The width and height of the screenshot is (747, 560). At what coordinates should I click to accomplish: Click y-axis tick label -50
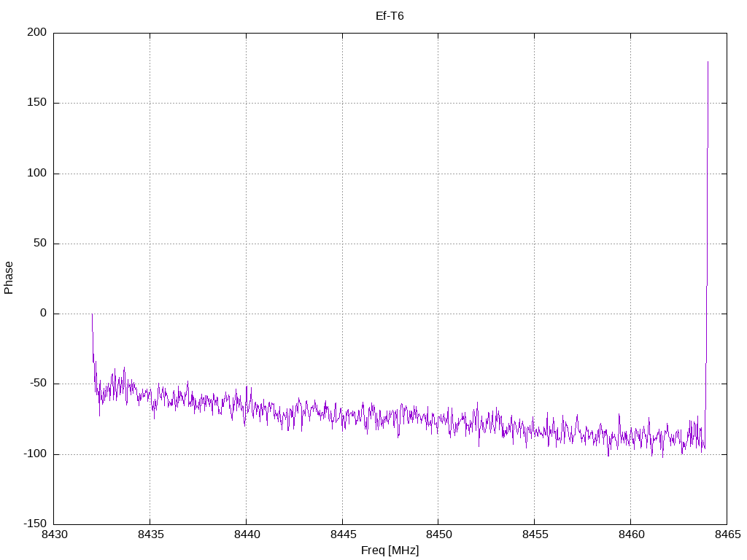point(38,384)
